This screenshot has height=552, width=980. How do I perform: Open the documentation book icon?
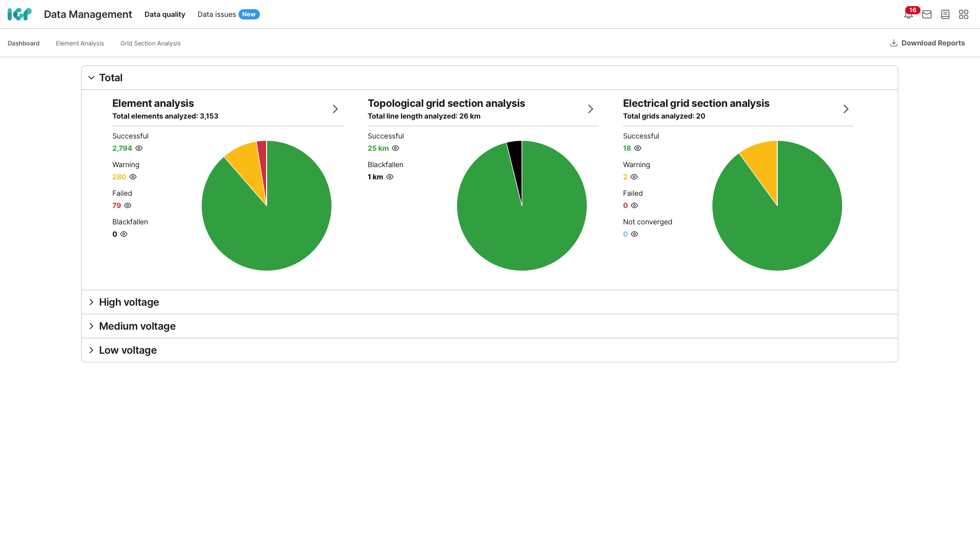pyautogui.click(x=945, y=14)
